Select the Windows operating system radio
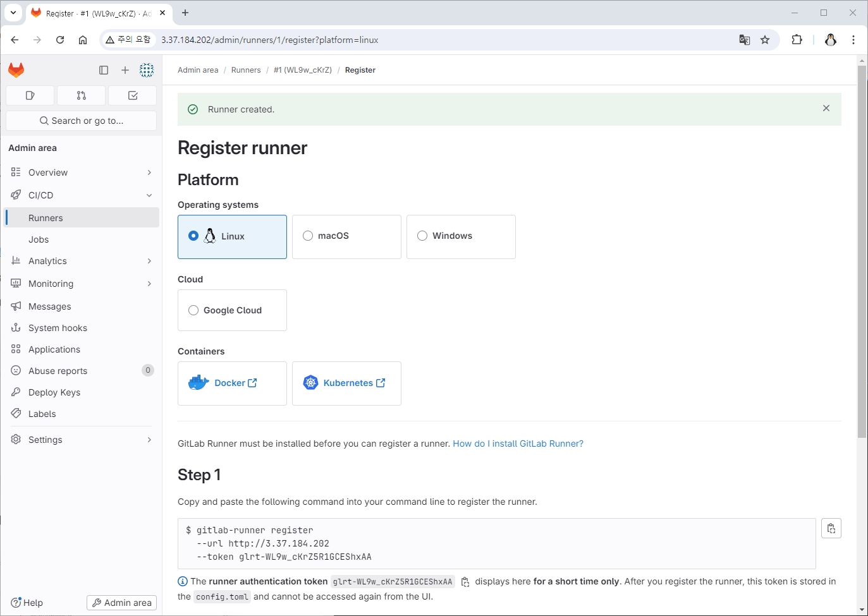 click(x=422, y=236)
